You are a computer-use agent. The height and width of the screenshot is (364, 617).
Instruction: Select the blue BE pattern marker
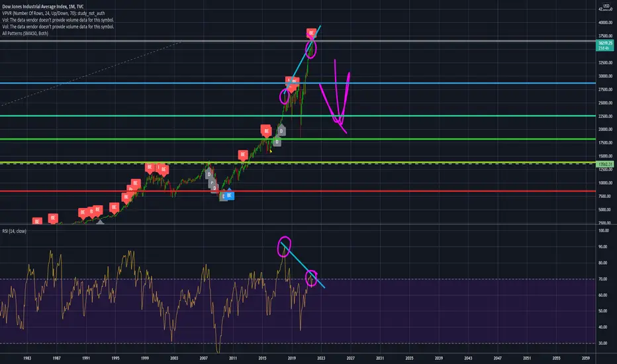coord(229,195)
